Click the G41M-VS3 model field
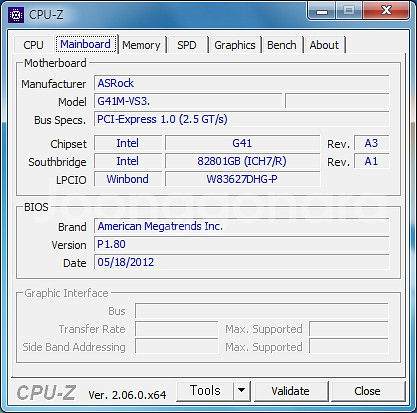417x413 pixels. (x=188, y=101)
